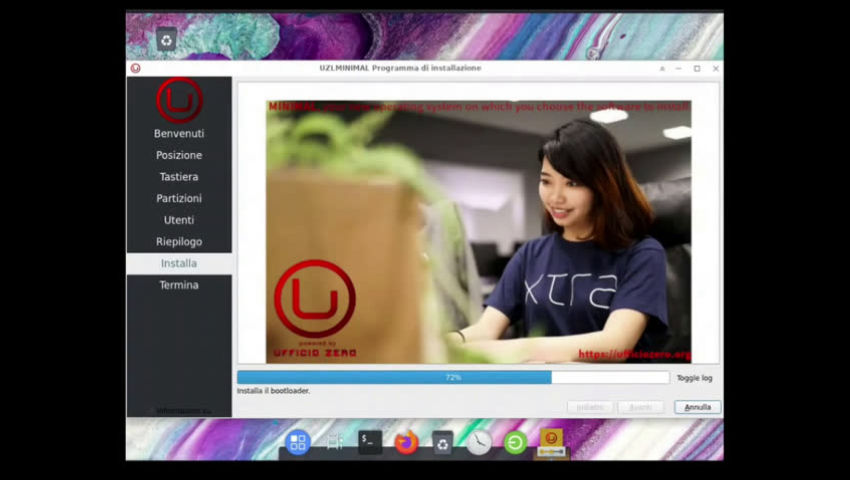
Task: Click the green logout icon in dock
Action: (x=515, y=442)
